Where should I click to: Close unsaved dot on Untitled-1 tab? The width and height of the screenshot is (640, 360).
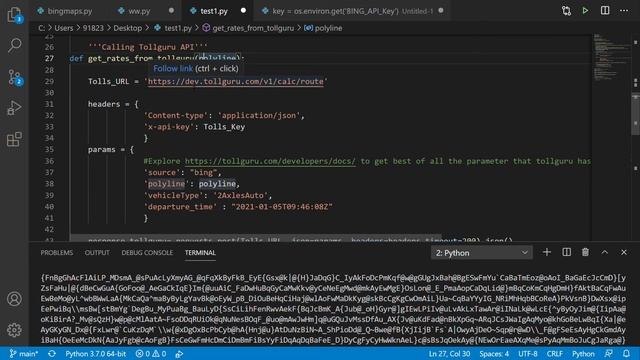click(441, 11)
